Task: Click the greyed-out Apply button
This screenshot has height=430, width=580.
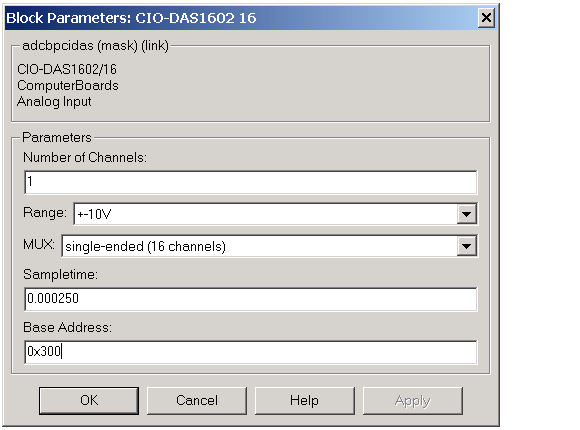Action: pos(412,400)
